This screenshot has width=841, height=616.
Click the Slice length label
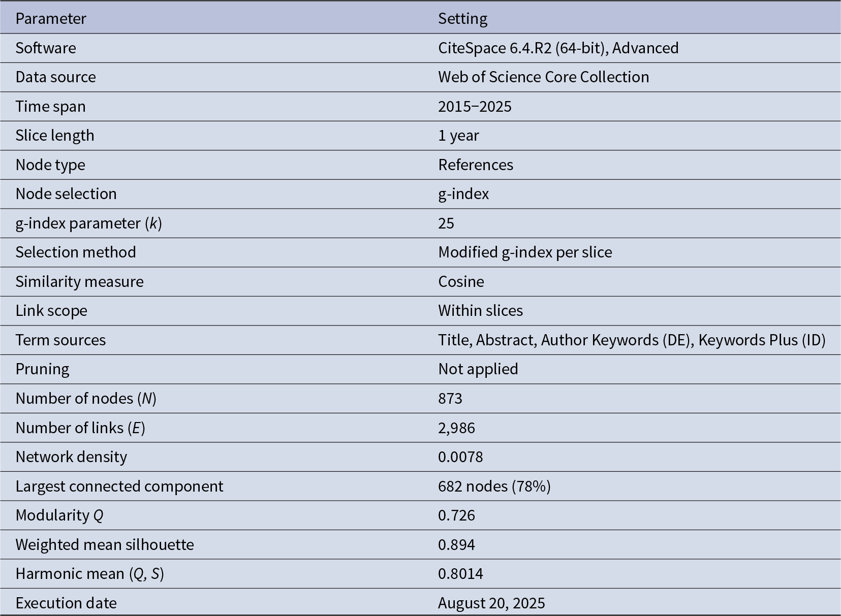point(55,135)
